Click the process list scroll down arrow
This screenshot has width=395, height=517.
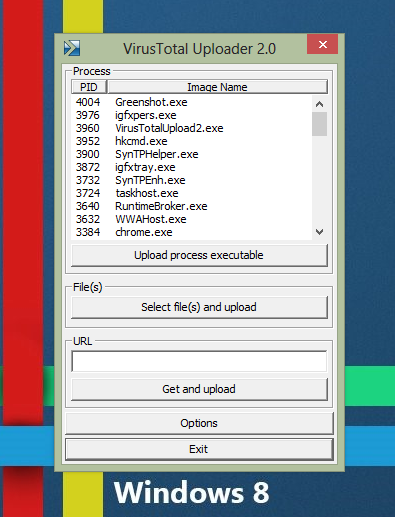tap(319, 232)
